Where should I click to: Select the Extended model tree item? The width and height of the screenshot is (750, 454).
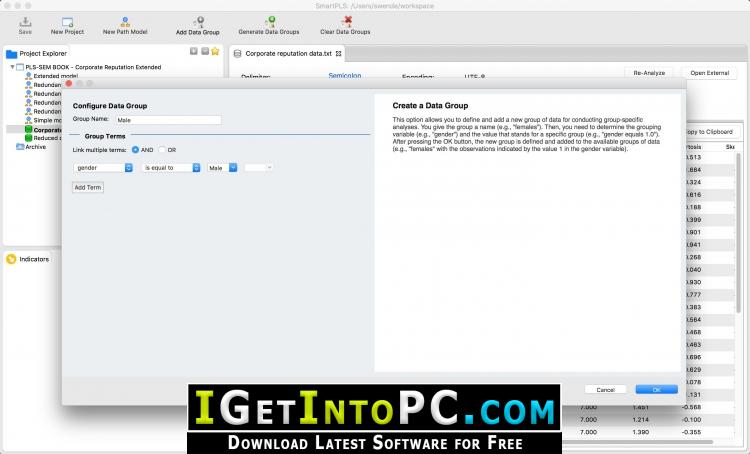click(x=51, y=76)
